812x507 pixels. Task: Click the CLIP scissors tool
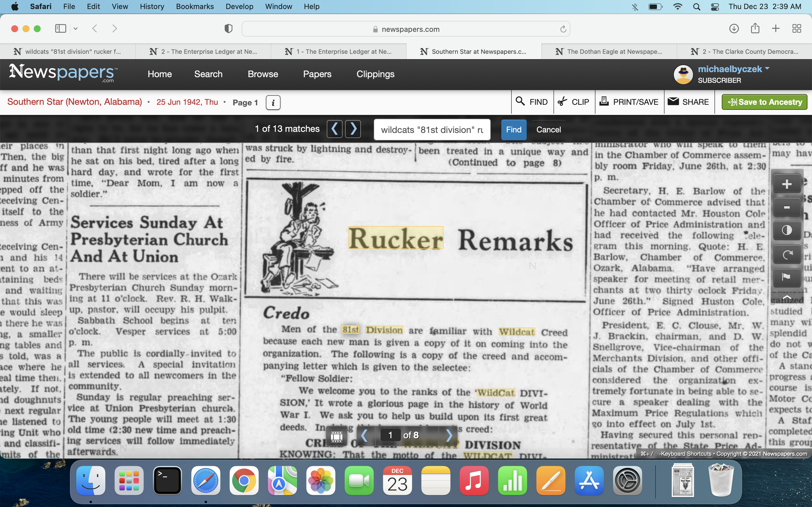[x=573, y=102]
